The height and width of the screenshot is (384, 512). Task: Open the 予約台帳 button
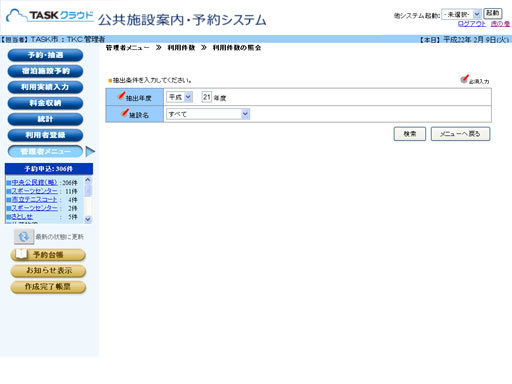click(x=48, y=255)
